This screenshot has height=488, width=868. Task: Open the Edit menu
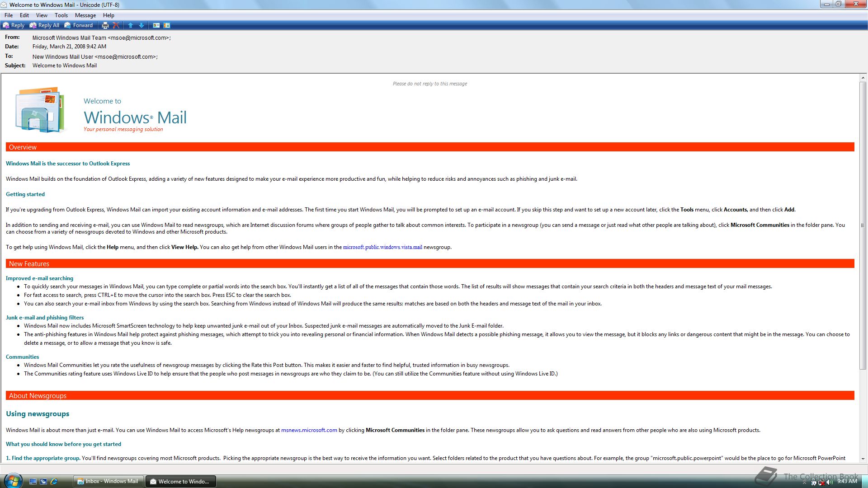(24, 15)
